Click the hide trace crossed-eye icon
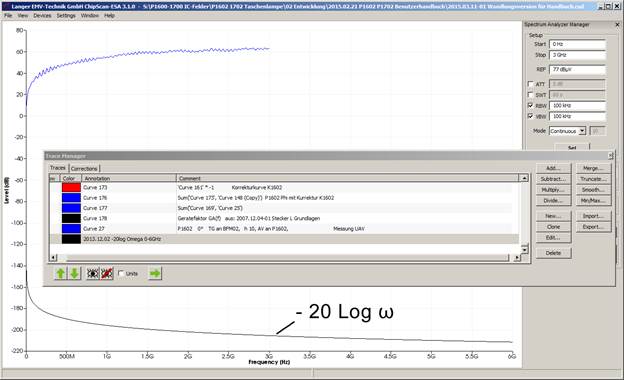The height and width of the screenshot is (380, 624). click(107, 273)
